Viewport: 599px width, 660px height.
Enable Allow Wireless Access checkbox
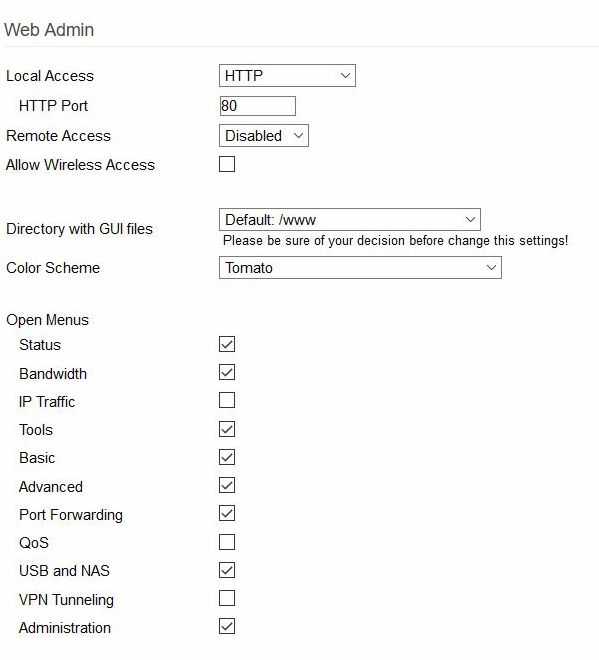[227, 164]
